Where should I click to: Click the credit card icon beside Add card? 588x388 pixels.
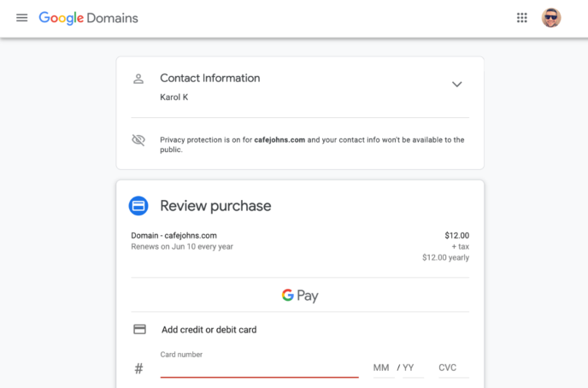point(139,329)
